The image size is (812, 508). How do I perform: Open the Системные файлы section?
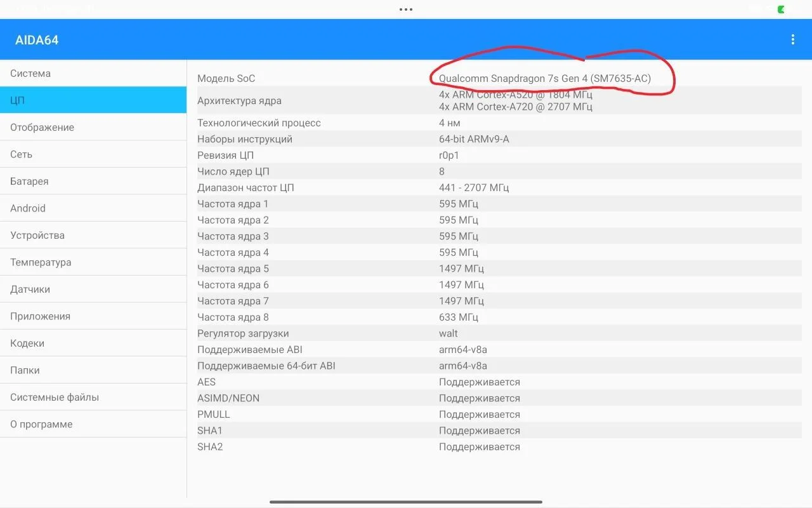[93, 397]
